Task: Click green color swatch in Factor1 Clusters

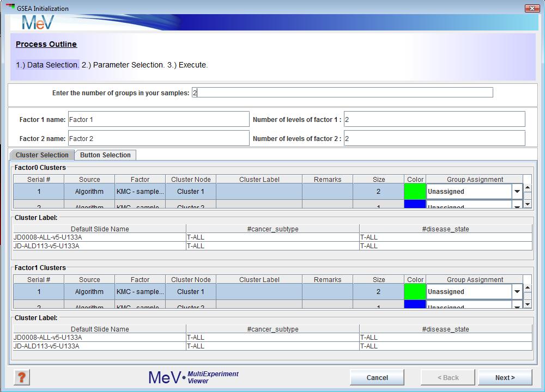Action: click(415, 292)
